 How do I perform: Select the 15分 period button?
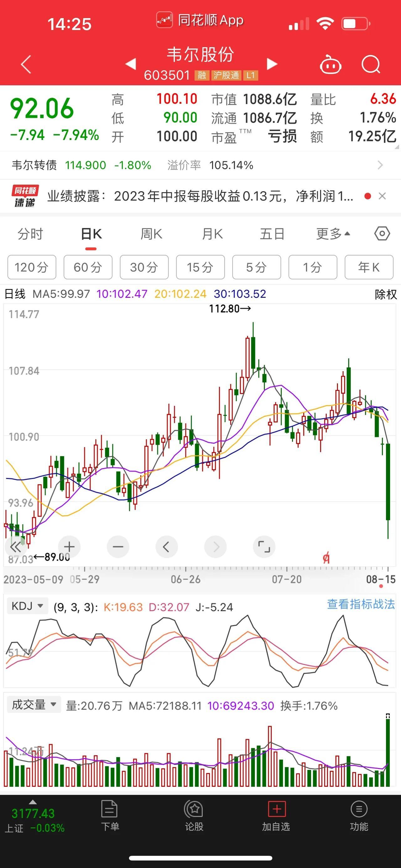tap(200, 267)
